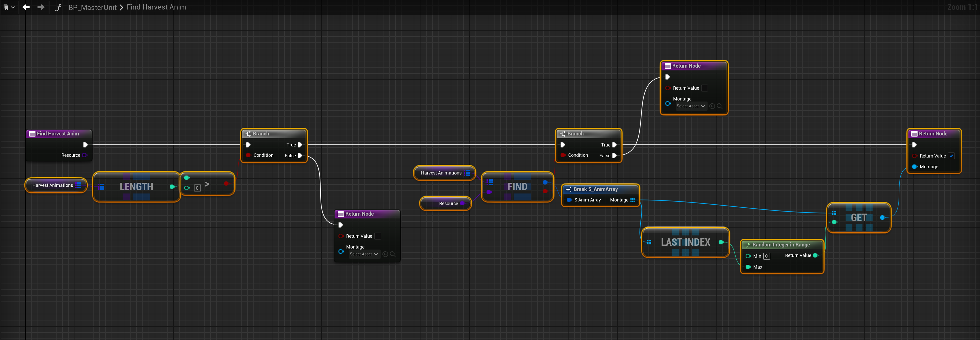
Task: Click LAST INDEX node integer output pin
Action: coord(721,242)
